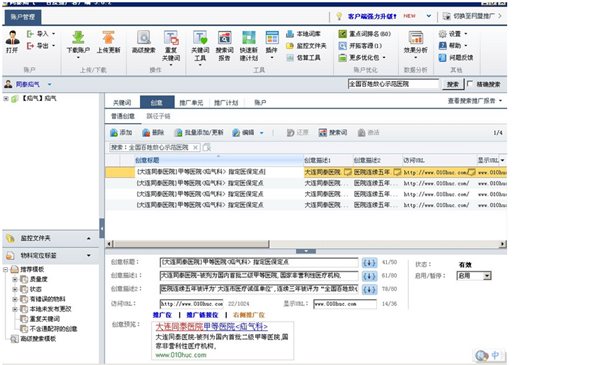The height and width of the screenshot is (365, 600).
Task: Click the 删除 delete creative button
Action: coord(153,133)
